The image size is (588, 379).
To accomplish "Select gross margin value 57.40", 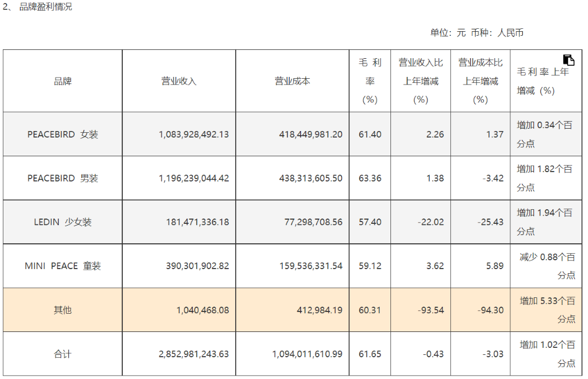I will (x=370, y=222).
